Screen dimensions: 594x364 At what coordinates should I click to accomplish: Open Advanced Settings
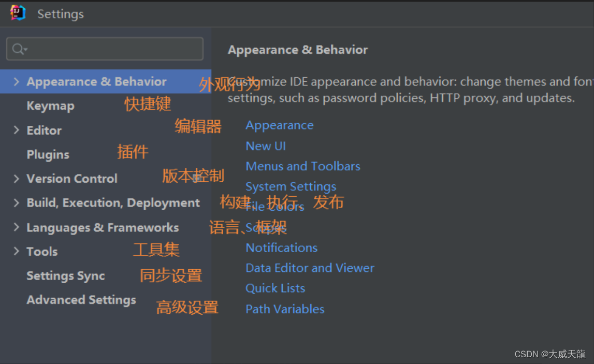tap(81, 299)
